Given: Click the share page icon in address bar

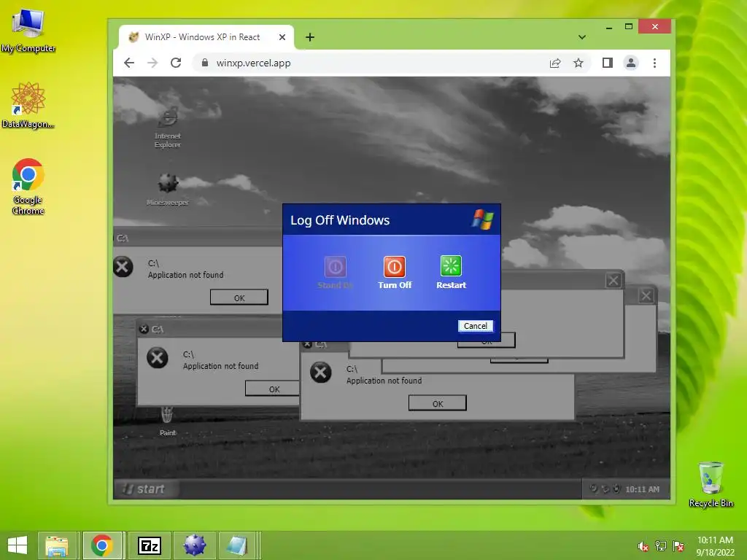Looking at the screenshot, I should click(555, 63).
